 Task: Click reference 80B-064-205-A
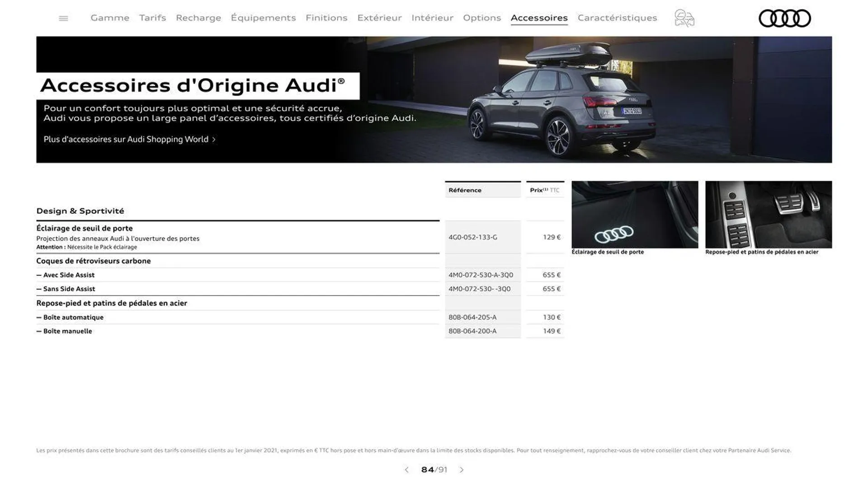(472, 317)
